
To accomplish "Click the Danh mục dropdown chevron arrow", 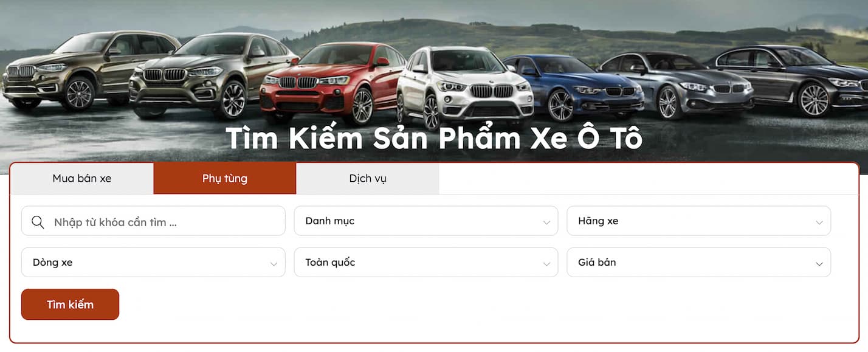I will pyautogui.click(x=546, y=223).
